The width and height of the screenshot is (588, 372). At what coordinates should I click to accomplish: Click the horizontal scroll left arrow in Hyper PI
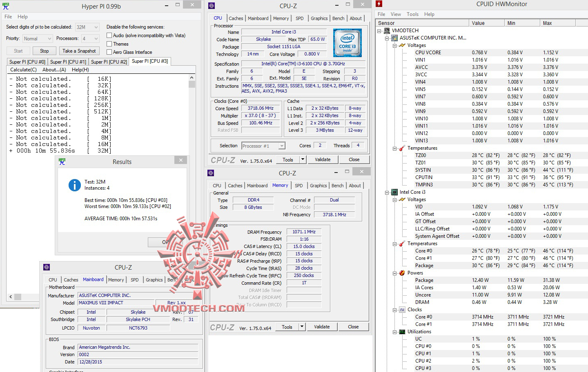click(x=10, y=297)
